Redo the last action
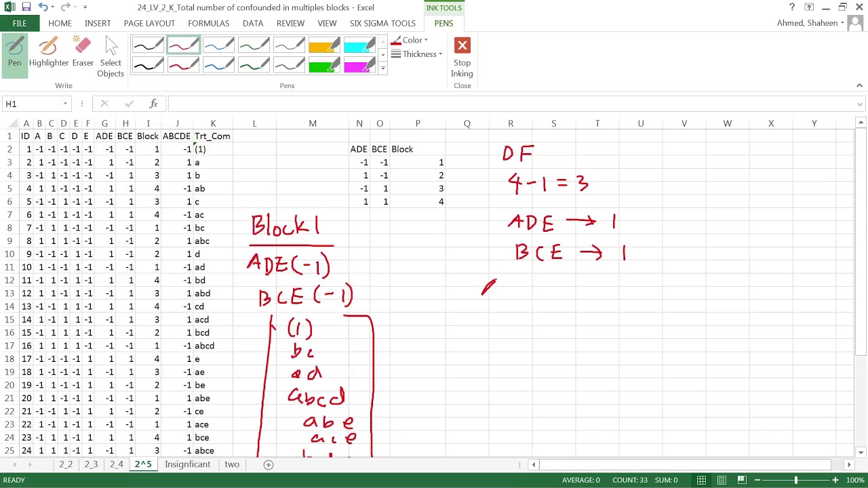The width and height of the screenshot is (868, 488). (65, 7)
